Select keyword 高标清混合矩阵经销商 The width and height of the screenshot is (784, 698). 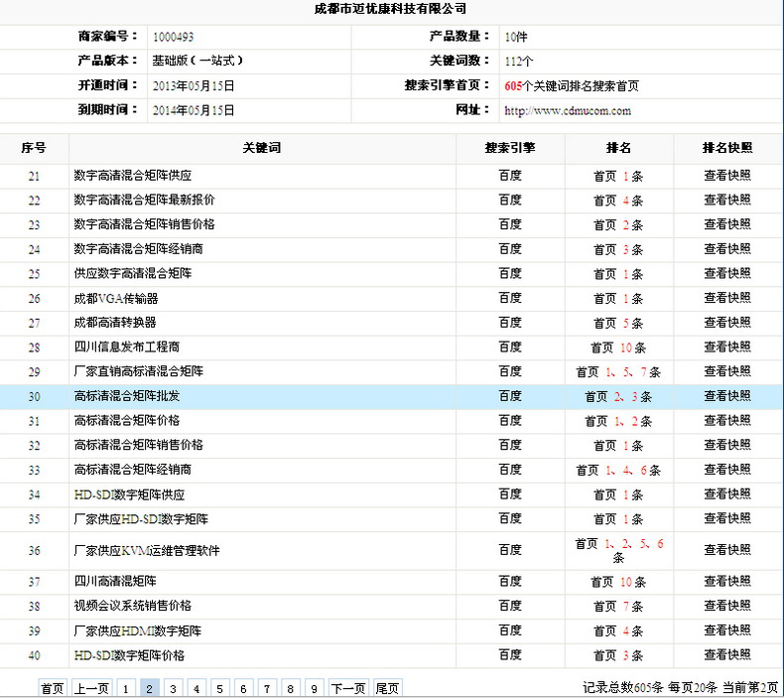point(133,470)
